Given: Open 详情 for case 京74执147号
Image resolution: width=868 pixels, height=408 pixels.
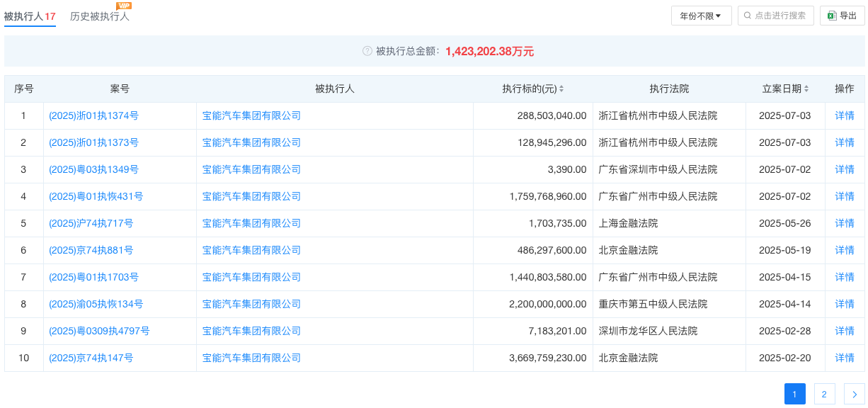Looking at the screenshot, I should [845, 358].
